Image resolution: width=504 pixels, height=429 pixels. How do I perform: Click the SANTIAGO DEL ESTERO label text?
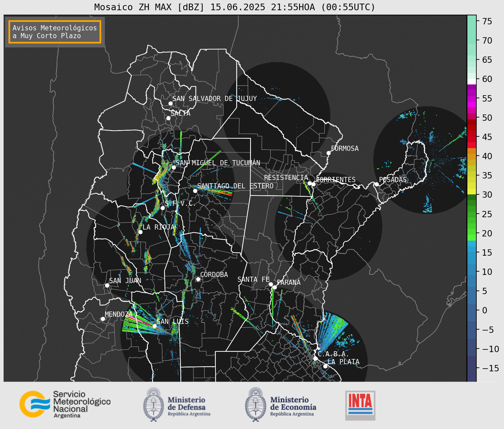[x=235, y=186]
